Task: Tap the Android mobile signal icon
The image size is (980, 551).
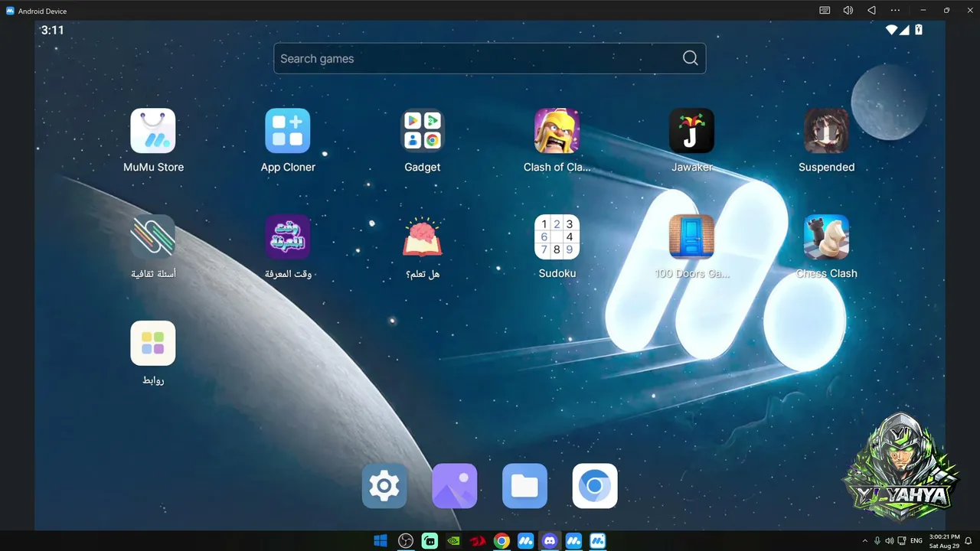Action: pyautogui.click(x=904, y=30)
